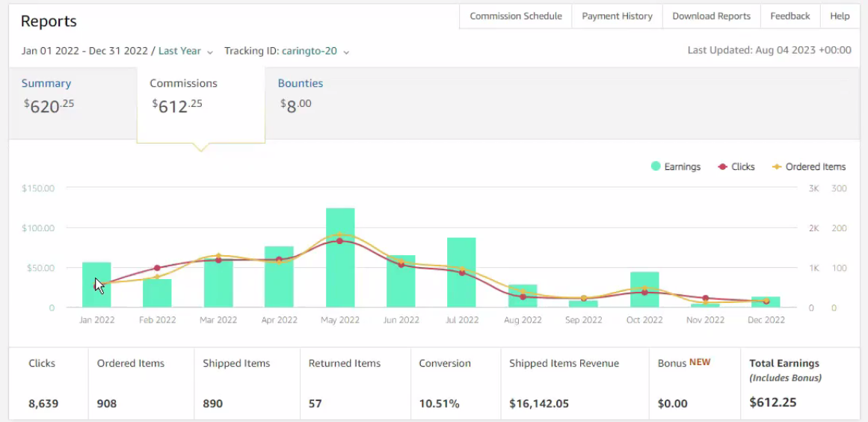Open Payment History

pyautogui.click(x=618, y=16)
